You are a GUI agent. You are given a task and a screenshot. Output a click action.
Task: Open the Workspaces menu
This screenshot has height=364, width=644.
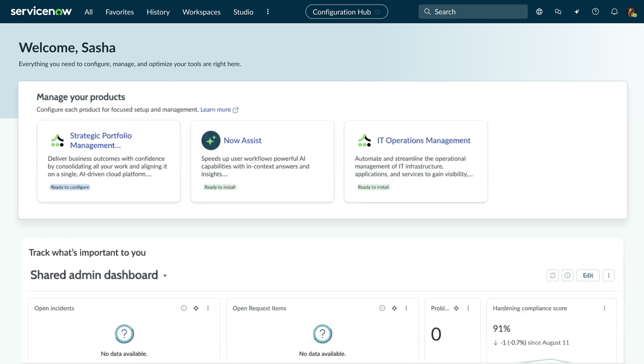pyautogui.click(x=201, y=12)
